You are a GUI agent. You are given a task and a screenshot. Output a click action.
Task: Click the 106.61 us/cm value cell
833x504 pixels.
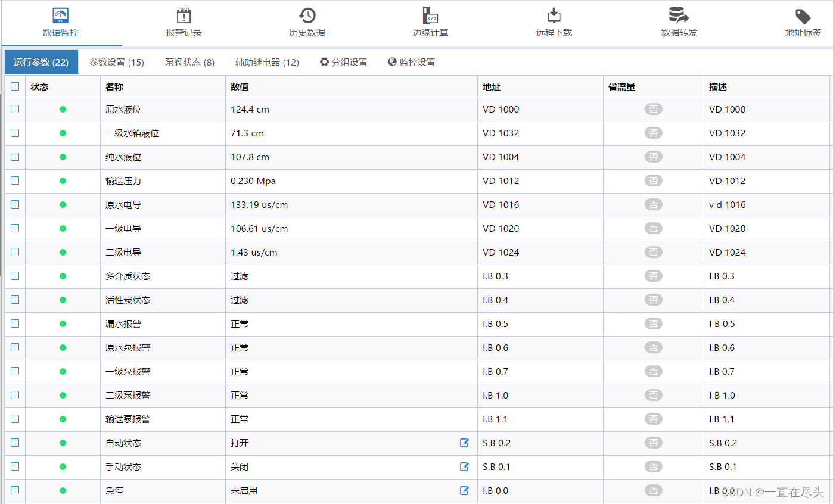[352, 229]
